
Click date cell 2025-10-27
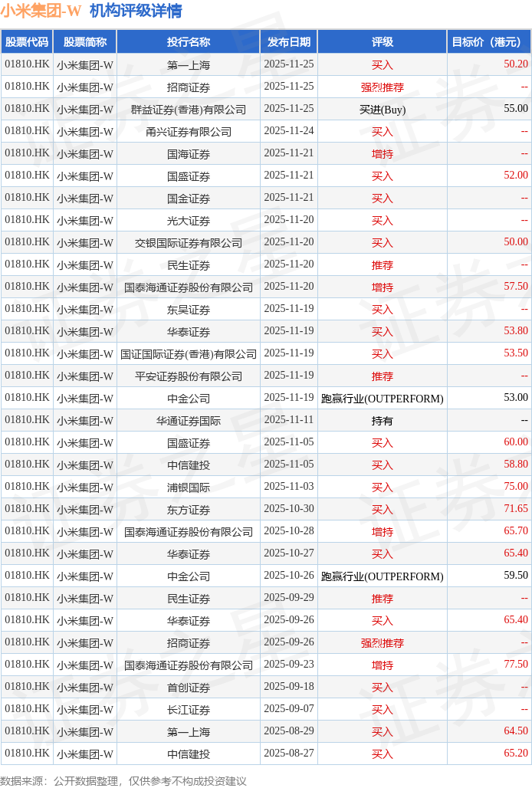289,553
